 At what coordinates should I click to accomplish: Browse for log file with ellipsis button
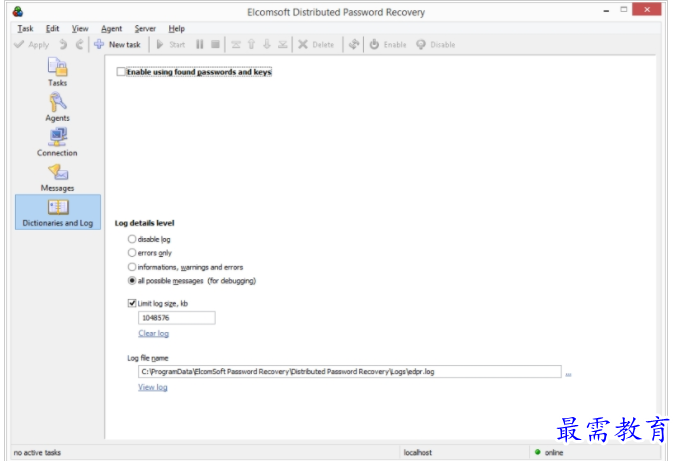(568, 374)
